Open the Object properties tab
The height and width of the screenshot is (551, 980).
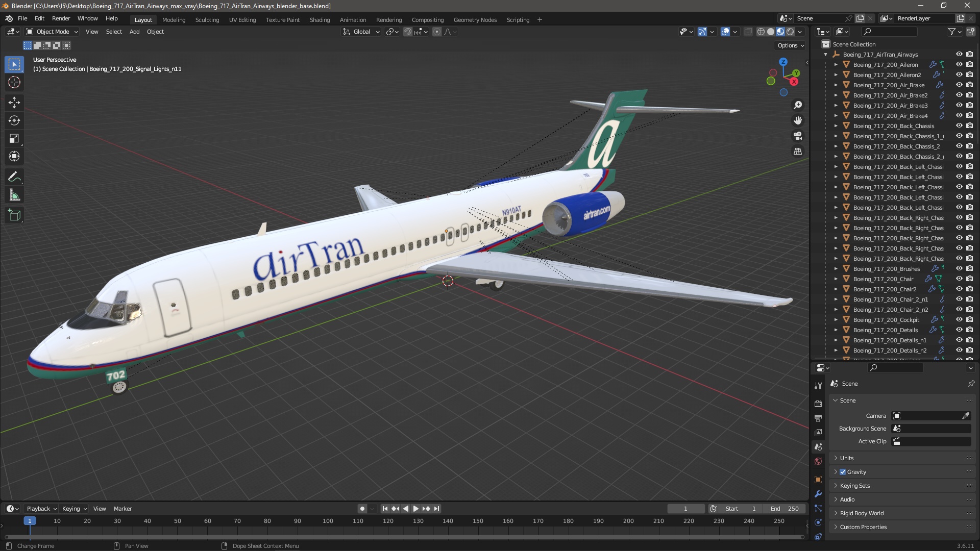click(x=818, y=480)
